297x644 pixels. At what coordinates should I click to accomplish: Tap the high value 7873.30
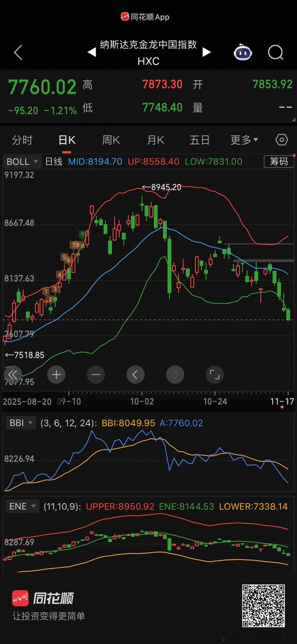pos(162,84)
